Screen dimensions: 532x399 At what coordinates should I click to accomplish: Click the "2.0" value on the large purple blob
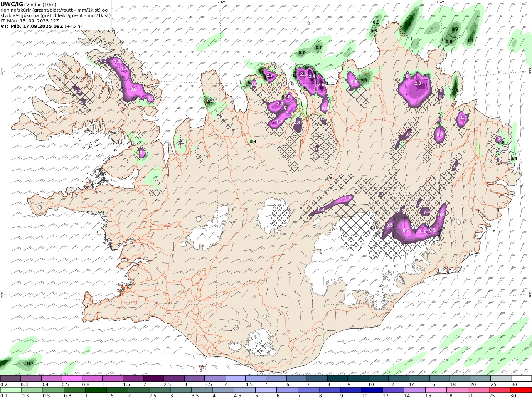pos(418,83)
